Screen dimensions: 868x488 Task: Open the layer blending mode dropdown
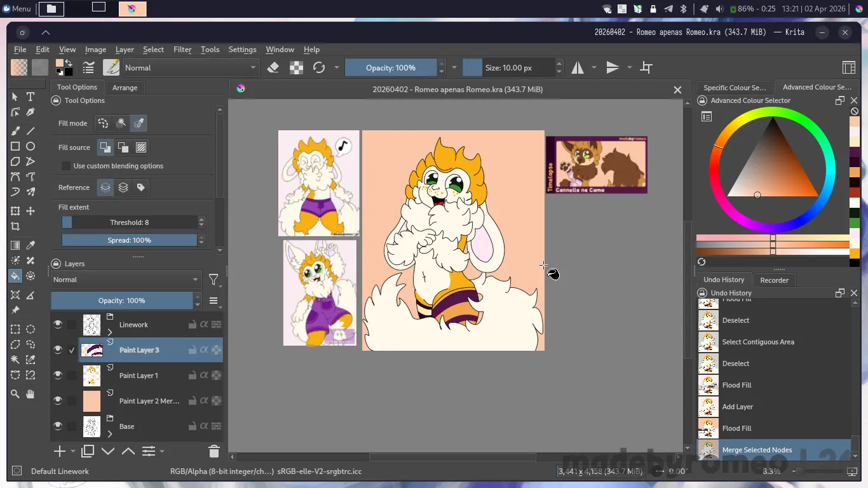[x=126, y=280]
